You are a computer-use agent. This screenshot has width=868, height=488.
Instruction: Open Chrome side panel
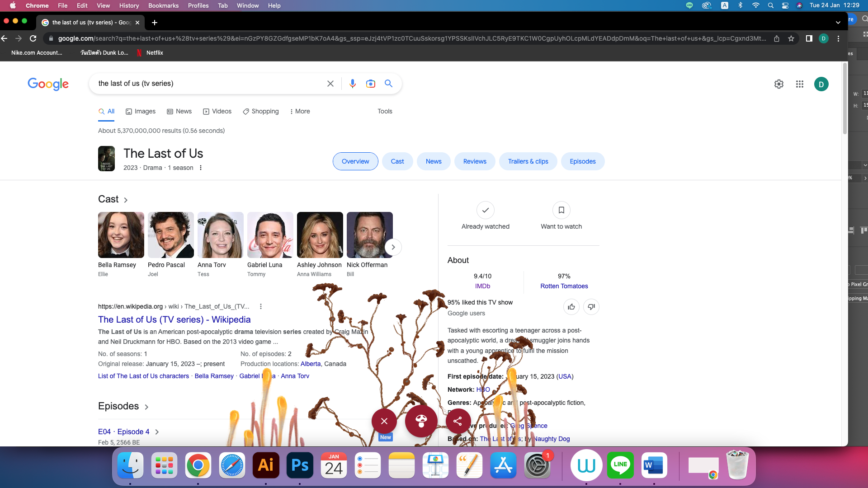pos(809,38)
